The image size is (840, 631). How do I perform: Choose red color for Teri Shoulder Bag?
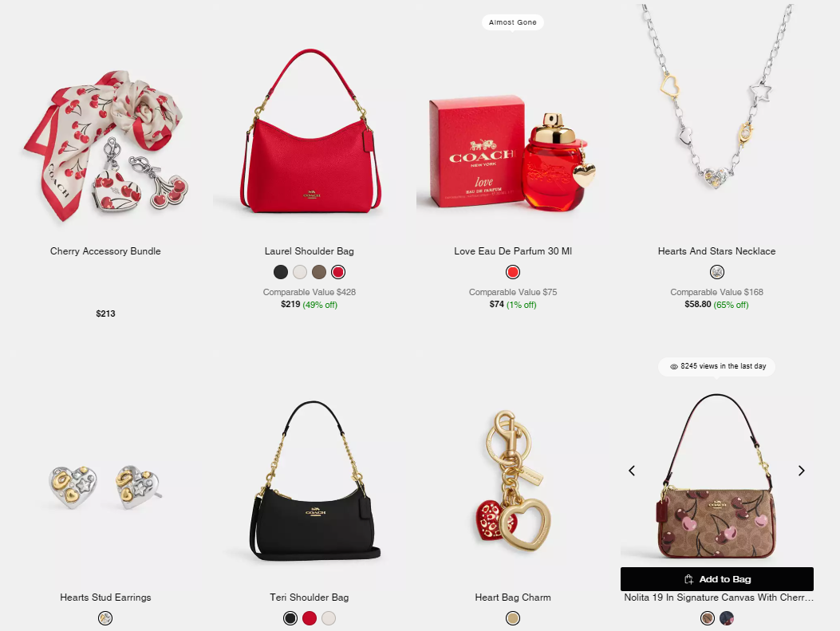(x=310, y=618)
